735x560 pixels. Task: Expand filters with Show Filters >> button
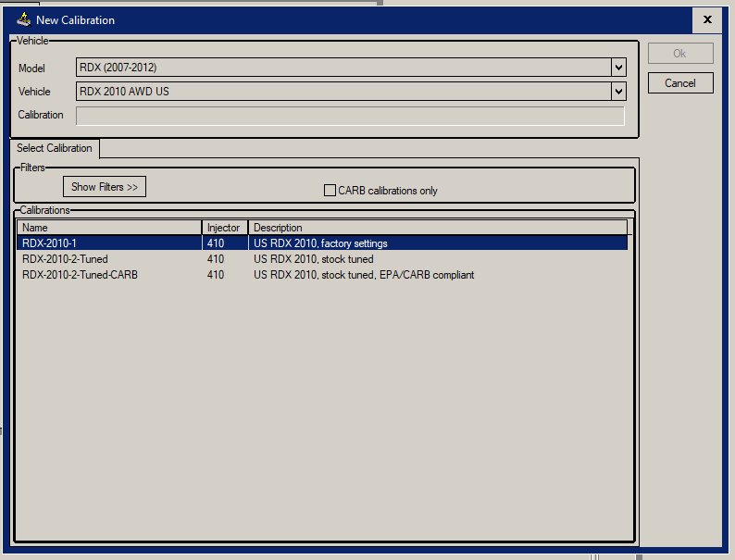coord(105,187)
